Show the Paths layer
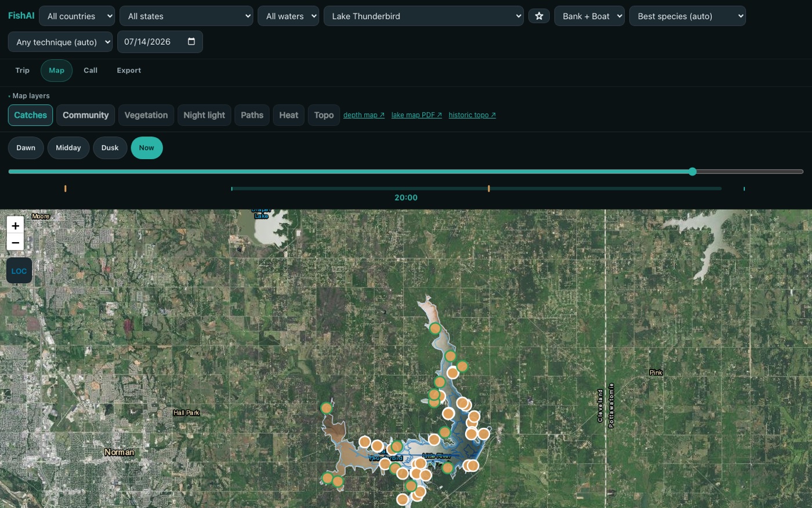812x508 pixels. [252, 115]
